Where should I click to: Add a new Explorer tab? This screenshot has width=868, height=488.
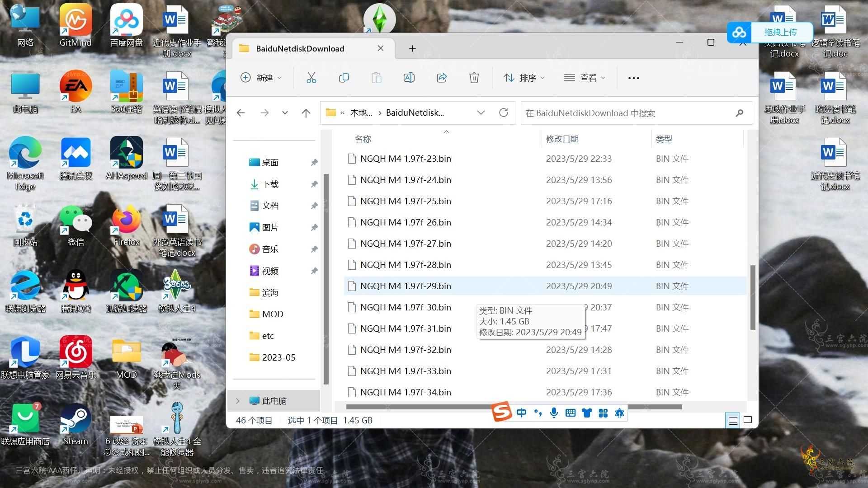(412, 48)
